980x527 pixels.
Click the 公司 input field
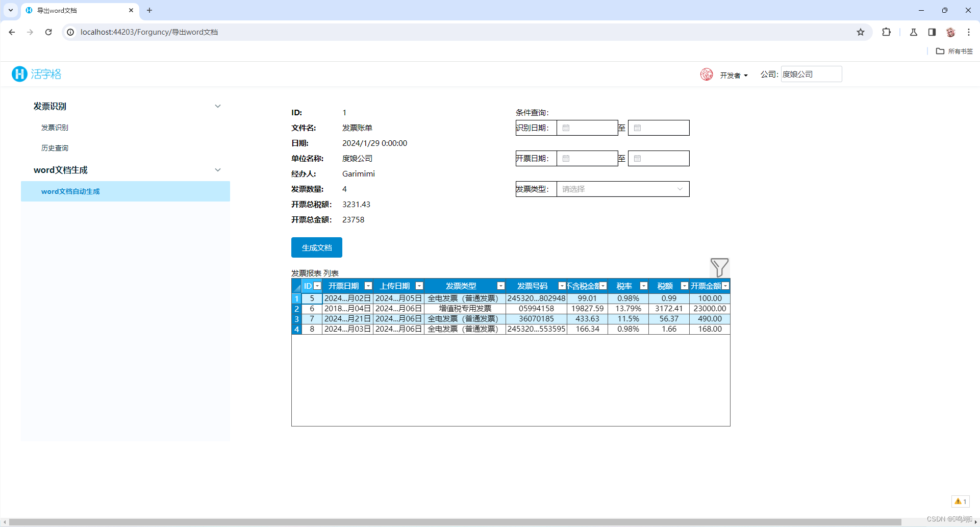811,74
